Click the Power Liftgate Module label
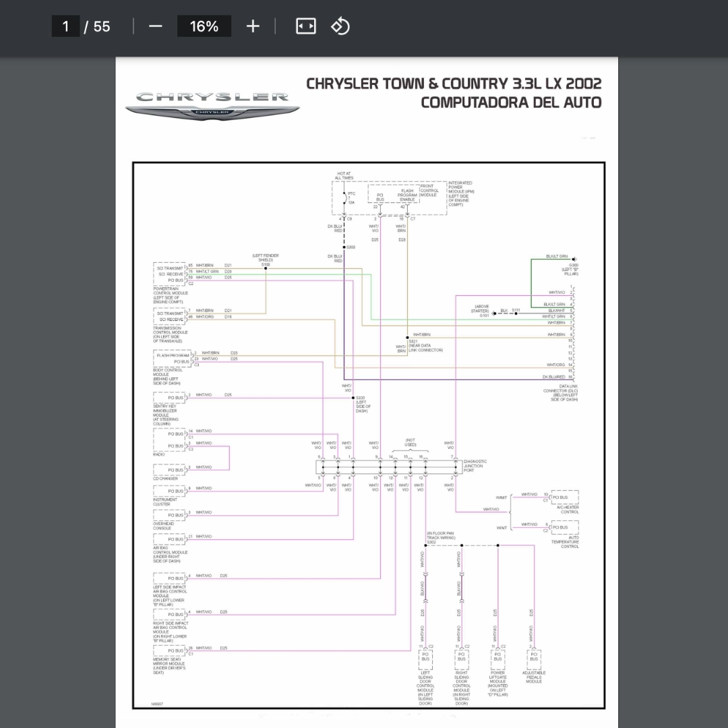The image size is (728, 728). (497, 684)
